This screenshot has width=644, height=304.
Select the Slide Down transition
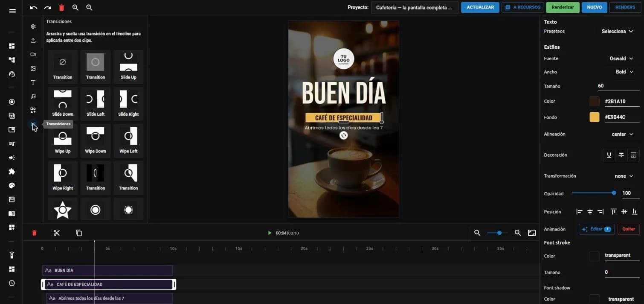coord(63,103)
